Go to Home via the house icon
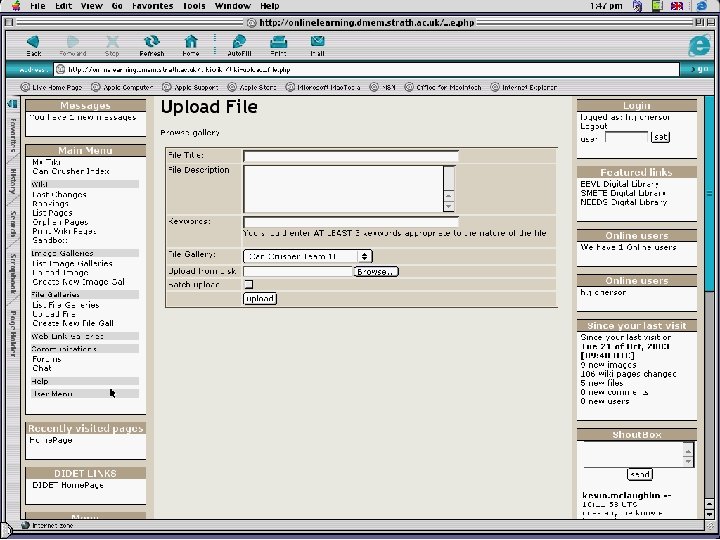720x540 pixels. (191, 42)
